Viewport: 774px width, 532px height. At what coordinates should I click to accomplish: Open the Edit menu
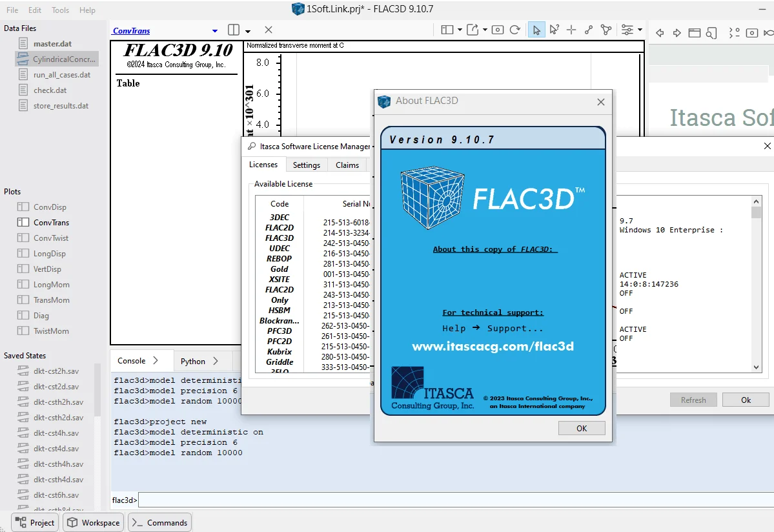[x=35, y=10]
